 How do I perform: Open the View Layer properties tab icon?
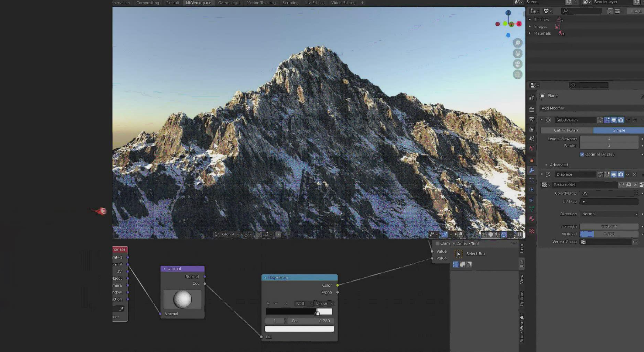pos(532,129)
